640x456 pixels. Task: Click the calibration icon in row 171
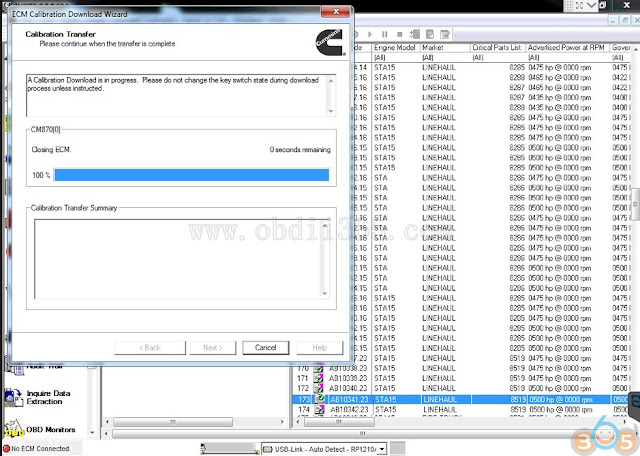pos(318,378)
